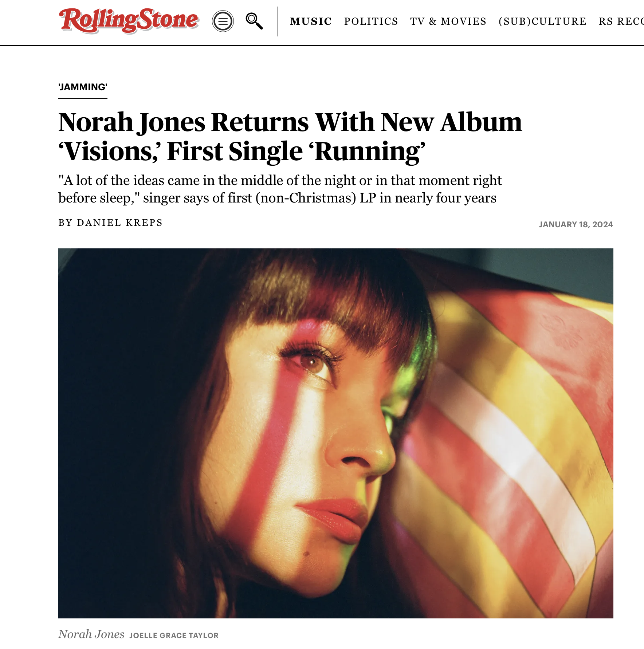This screenshot has width=644, height=649.
Task: Click the Joelle Grace Taylor photo credit
Action: point(174,636)
